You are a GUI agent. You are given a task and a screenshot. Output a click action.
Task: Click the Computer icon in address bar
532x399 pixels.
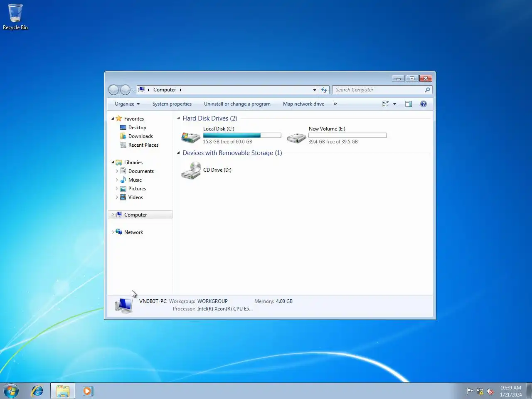tap(142, 90)
